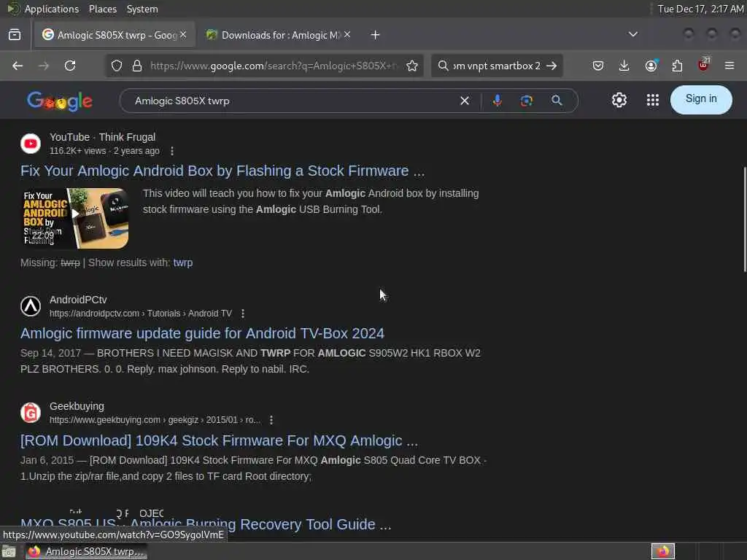Viewport: 747px width, 560px height.
Task: Sign in to Google
Action: tap(701, 99)
